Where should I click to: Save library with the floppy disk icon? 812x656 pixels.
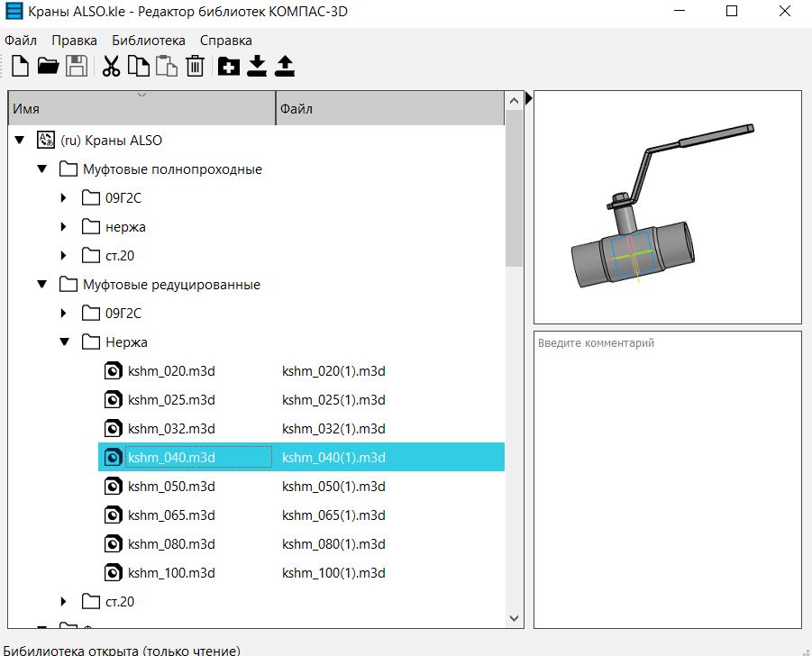pos(76,67)
